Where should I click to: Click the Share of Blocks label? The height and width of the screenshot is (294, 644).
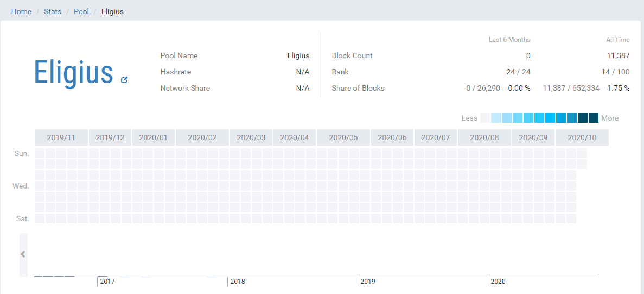358,89
